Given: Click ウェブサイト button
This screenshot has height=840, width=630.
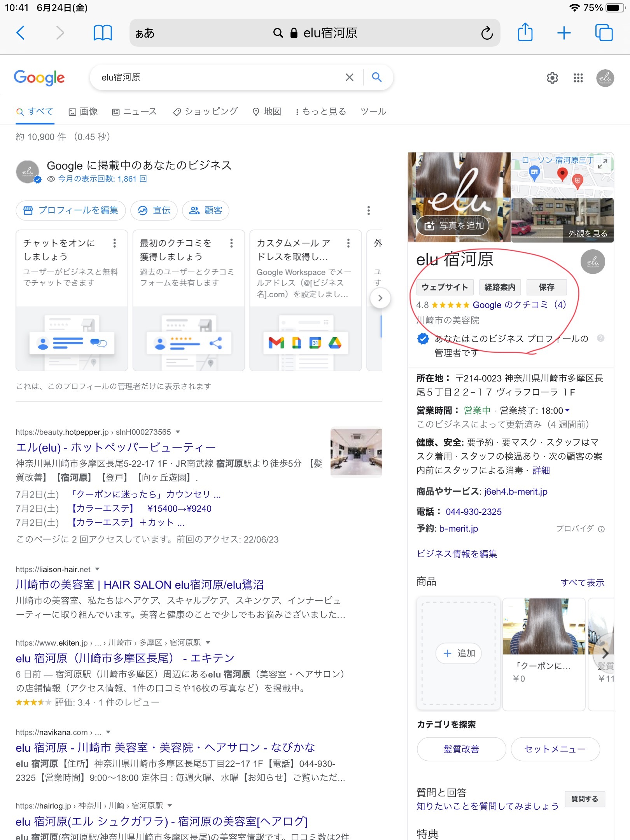Looking at the screenshot, I should tap(445, 287).
